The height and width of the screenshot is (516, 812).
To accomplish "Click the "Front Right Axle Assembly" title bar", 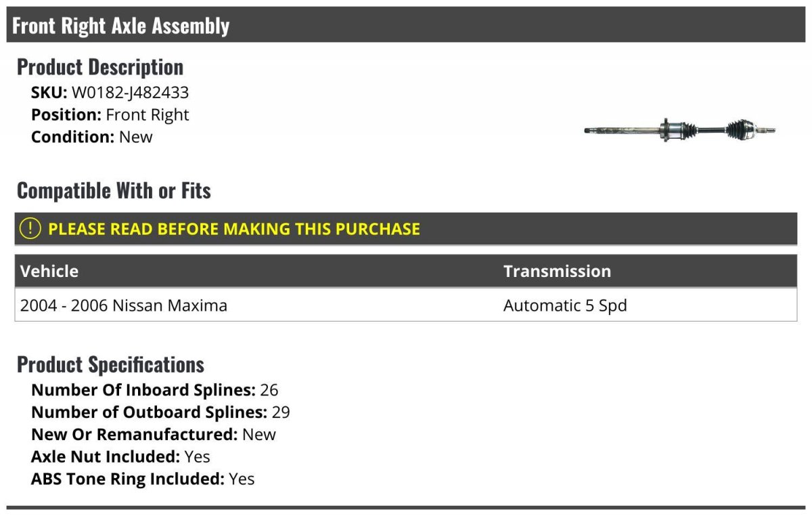I will (120, 26).
